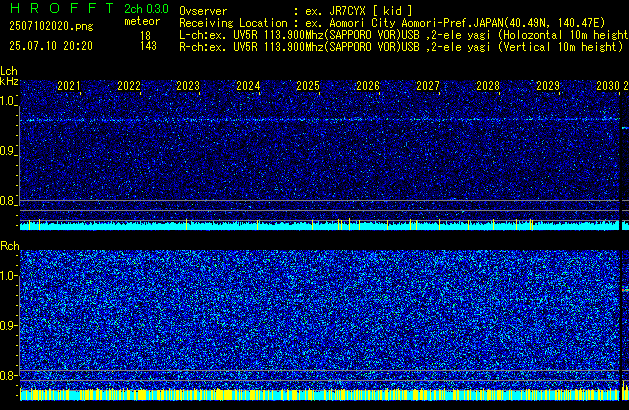Click the 0.9 tick on Lch axis
The height and width of the screenshot is (410, 629).
coord(7,151)
